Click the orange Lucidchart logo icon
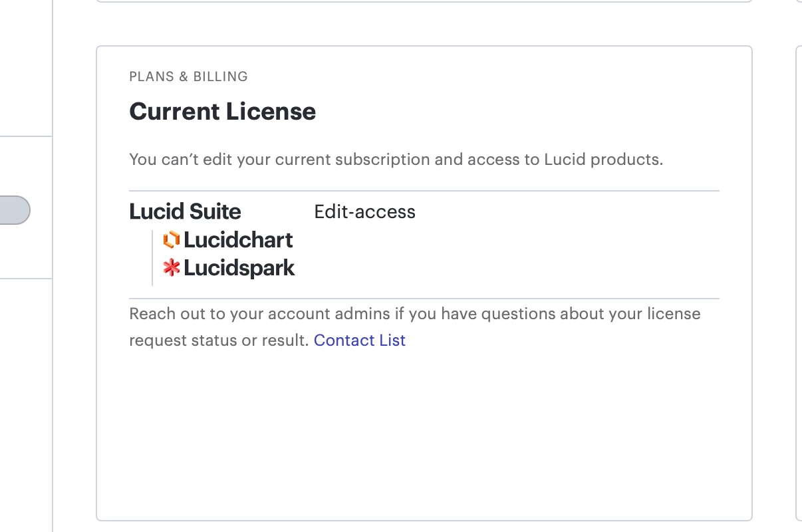The height and width of the screenshot is (532, 802). (x=172, y=239)
